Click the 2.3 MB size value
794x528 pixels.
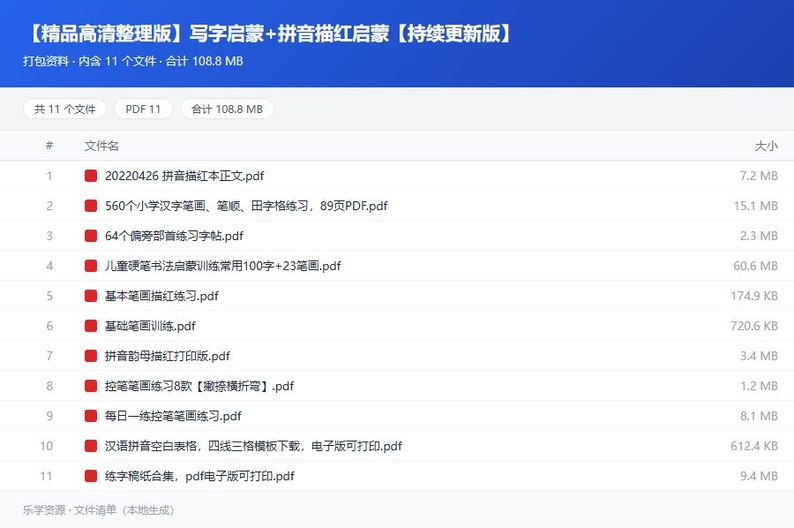click(x=759, y=236)
